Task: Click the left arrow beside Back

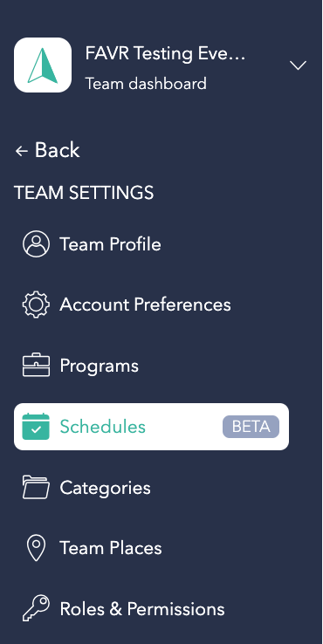Action: 21,151
